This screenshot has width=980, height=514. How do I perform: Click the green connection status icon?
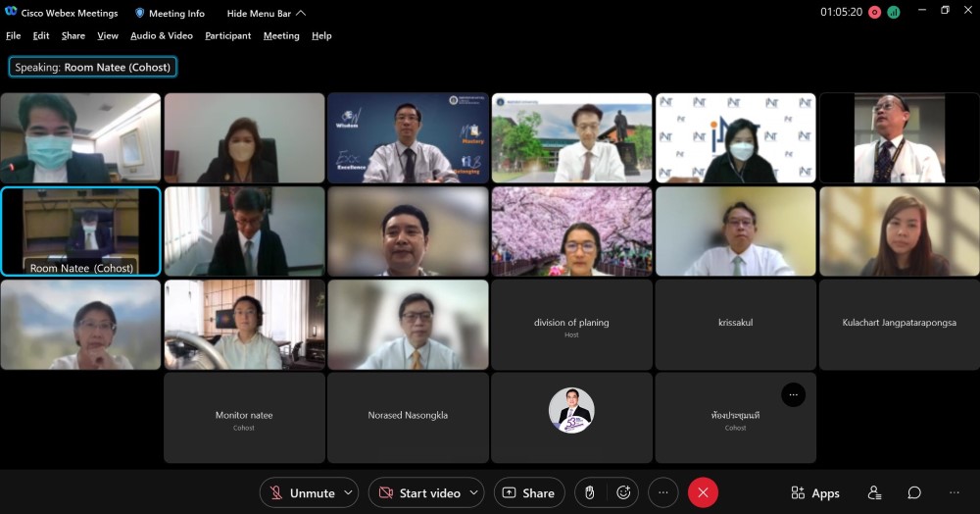coord(894,13)
